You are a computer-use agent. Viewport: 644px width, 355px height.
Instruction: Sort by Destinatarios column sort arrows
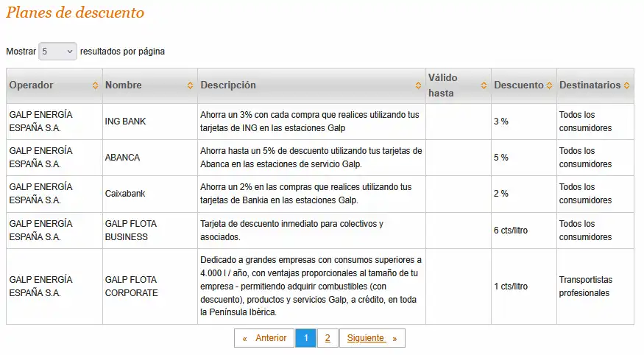[627, 85]
